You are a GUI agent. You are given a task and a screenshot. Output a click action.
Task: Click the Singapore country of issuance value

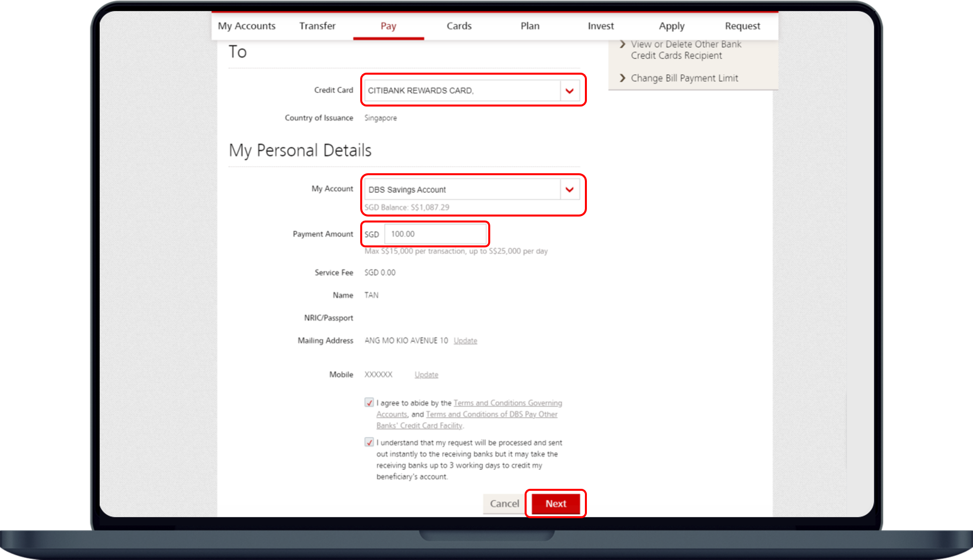pos(381,118)
